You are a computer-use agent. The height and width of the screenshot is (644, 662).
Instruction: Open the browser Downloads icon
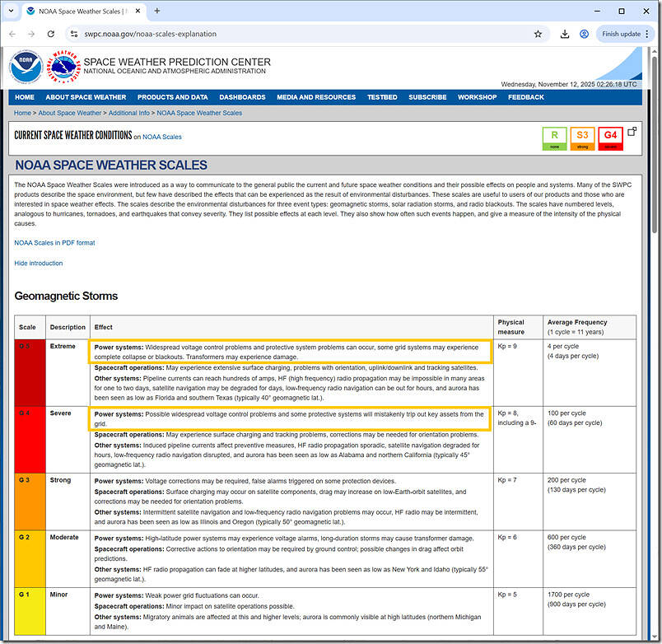click(x=564, y=35)
